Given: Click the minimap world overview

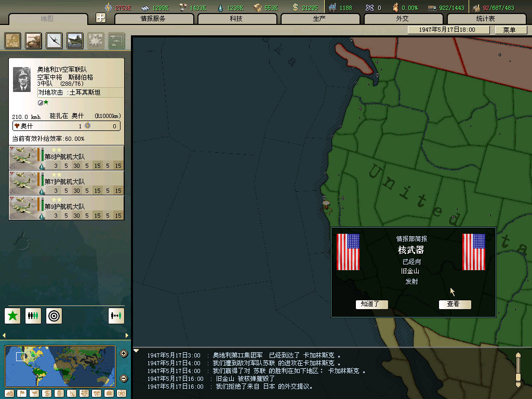Looking at the screenshot, I should [60, 366].
